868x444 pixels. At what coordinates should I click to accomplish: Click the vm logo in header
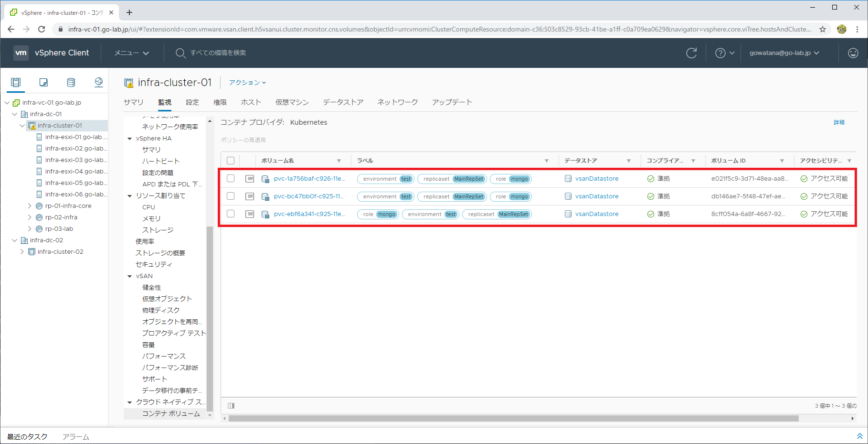click(21, 53)
